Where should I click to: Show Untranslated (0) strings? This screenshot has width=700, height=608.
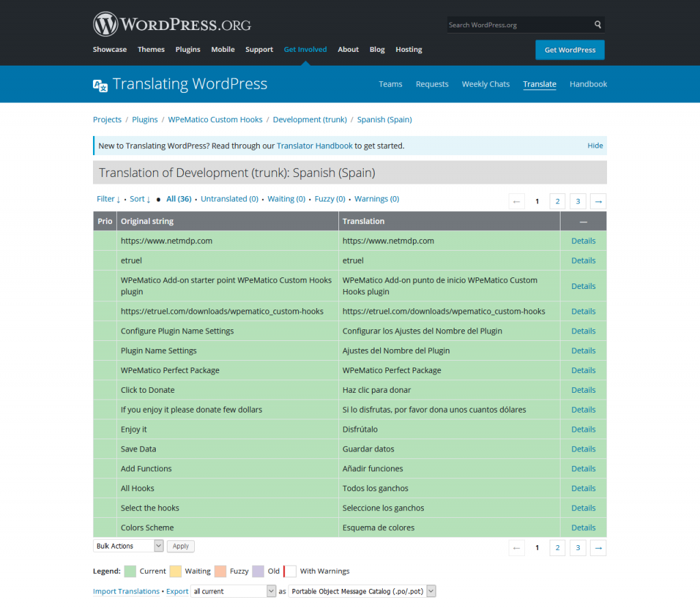click(230, 199)
